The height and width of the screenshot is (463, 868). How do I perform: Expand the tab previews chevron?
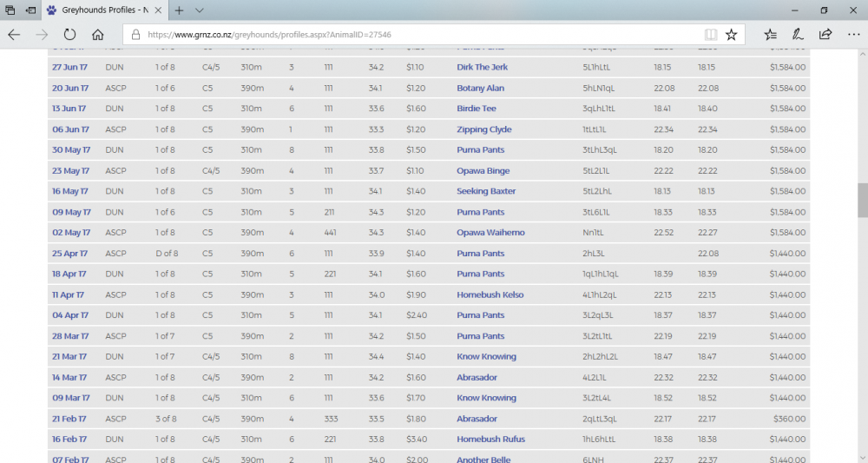[x=200, y=10]
